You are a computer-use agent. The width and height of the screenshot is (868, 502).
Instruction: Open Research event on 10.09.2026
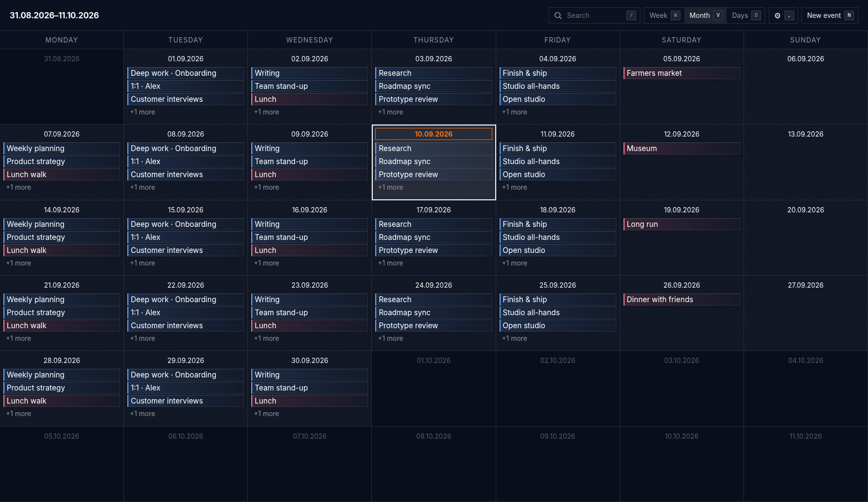434,148
